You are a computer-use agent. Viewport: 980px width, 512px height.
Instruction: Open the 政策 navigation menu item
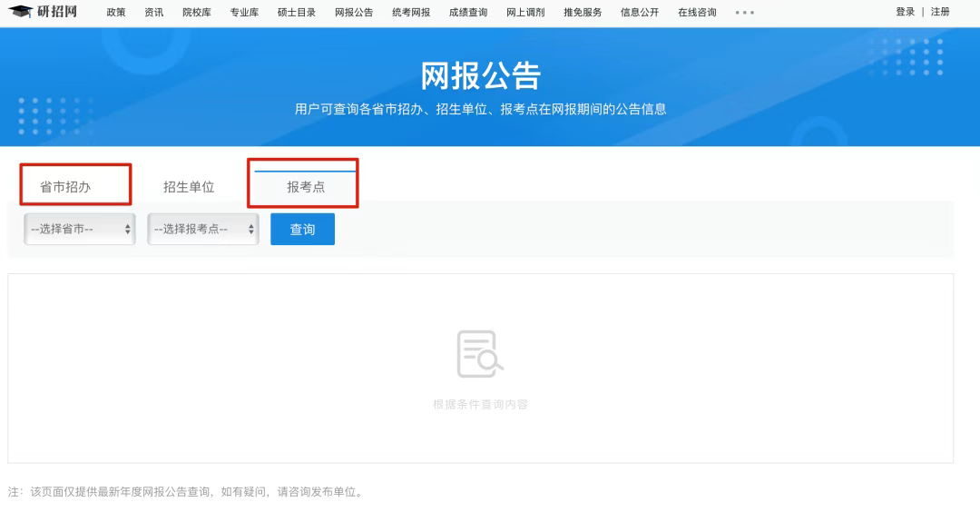point(116,13)
